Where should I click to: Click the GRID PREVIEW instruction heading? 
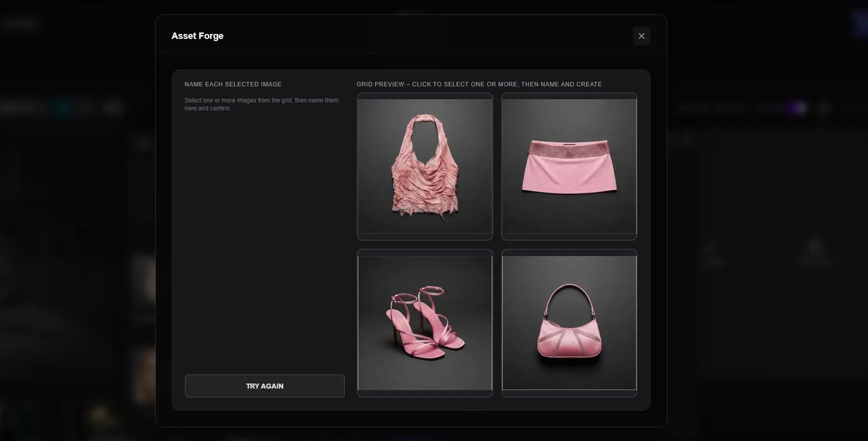(479, 84)
